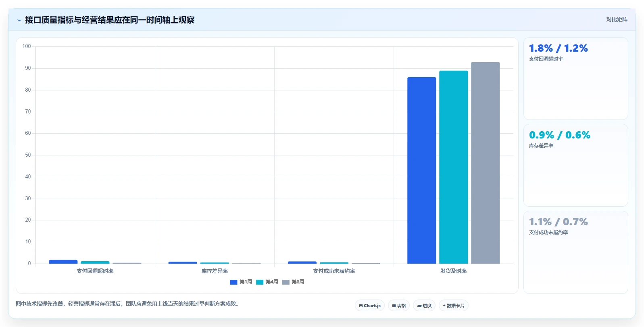This screenshot has width=644, height=327.
Task: Click the Chart.js tag pill
Action: (370, 306)
